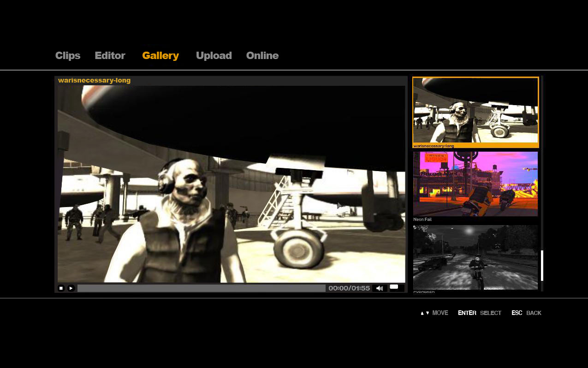Image resolution: width=588 pixels, height=368 pixels.
Task: Click the 00:00/01:55 time display
Action: coord(349,288)
